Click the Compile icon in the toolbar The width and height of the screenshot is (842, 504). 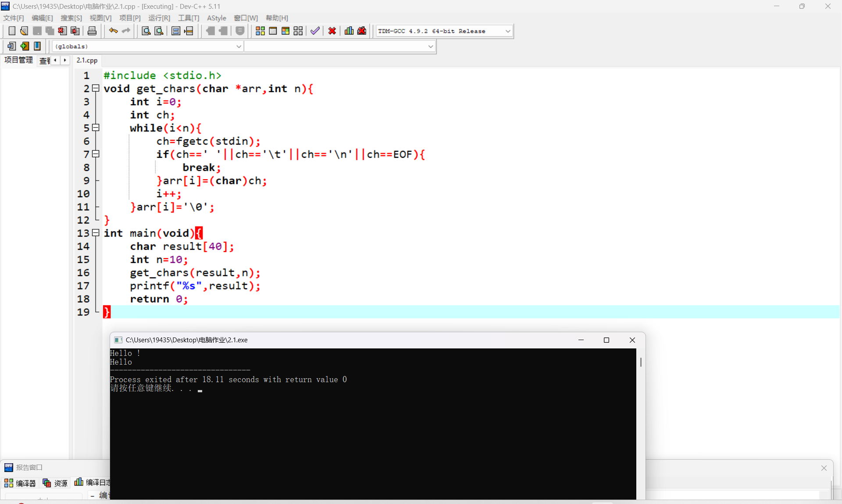(260, 31)
